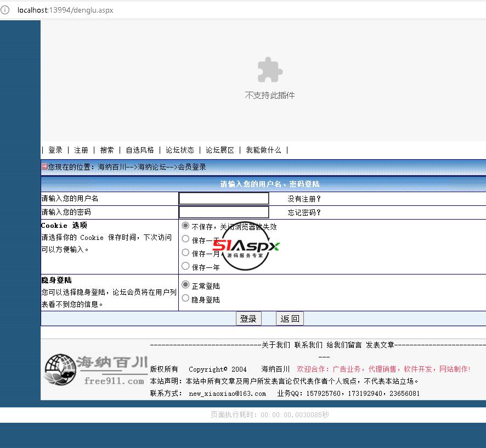Screen dimensions: 486x448
Task: Open 关于我们 footer link
Action: pos(276,345)
